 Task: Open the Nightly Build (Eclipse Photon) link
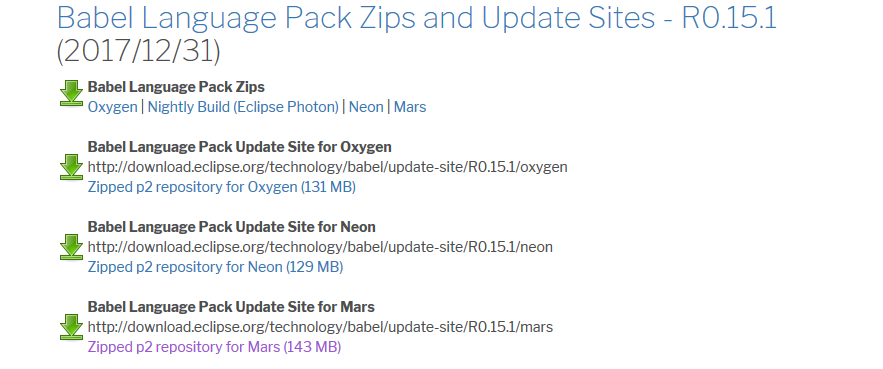click(243, 107)
